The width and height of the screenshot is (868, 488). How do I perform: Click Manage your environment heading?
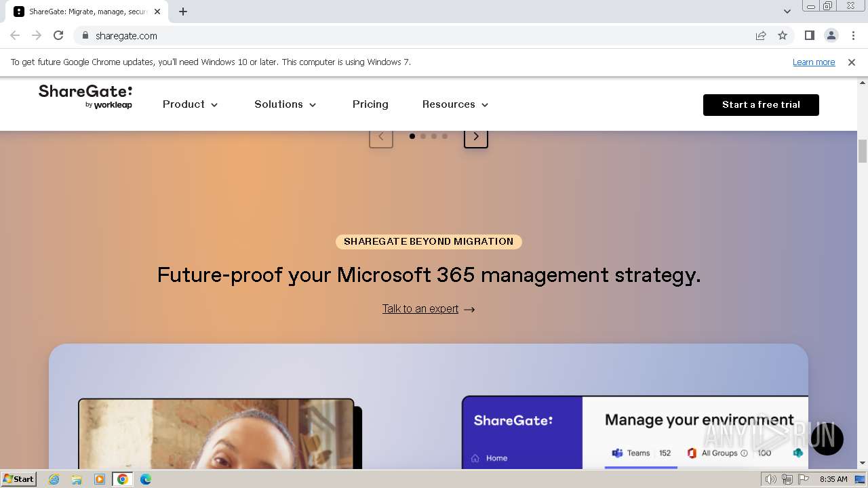pyautogui.click(x=699, y=420)
